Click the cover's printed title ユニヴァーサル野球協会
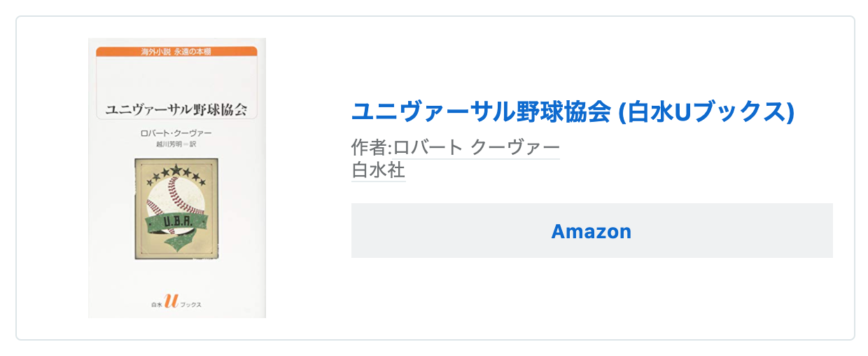Screen dimensions: 868x356 coord(176,111)
